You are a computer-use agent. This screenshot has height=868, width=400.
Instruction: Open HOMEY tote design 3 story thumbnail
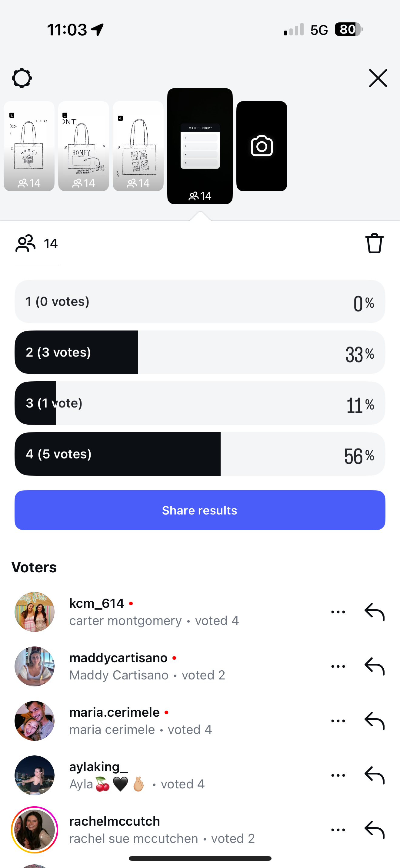pyautogui.click(x=83, y=146)
